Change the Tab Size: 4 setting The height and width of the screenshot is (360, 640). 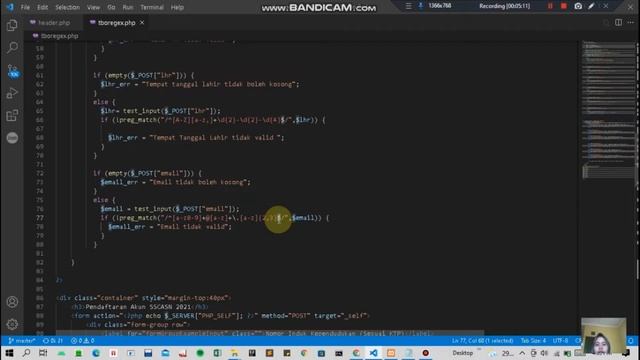click(x=533, y=340)
